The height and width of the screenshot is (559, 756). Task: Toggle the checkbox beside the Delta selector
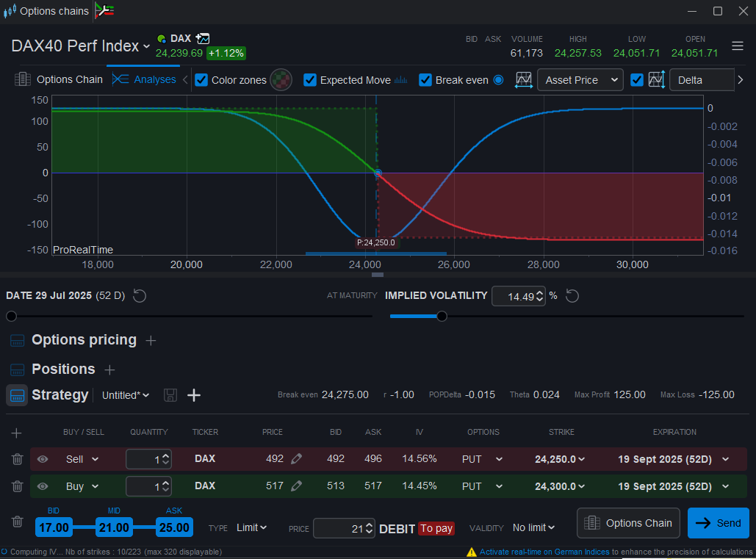coord(637,80)
